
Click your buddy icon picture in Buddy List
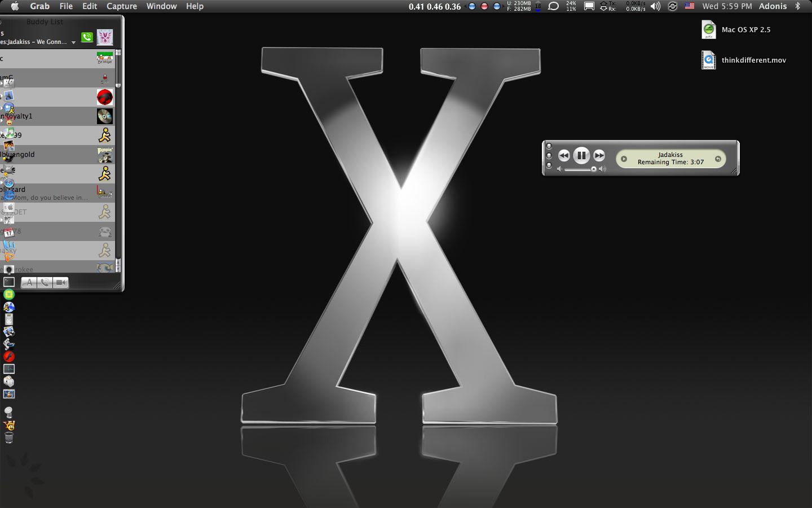[x=105, y=37]
